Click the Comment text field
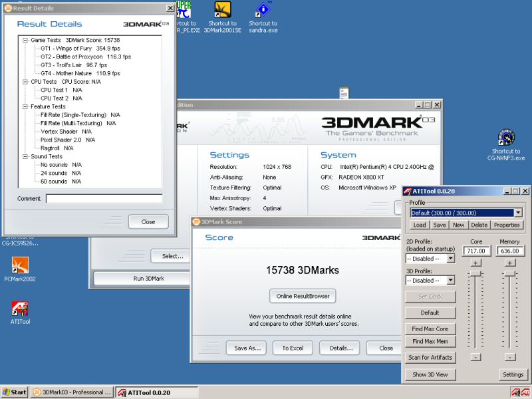 tap(104, 199)
